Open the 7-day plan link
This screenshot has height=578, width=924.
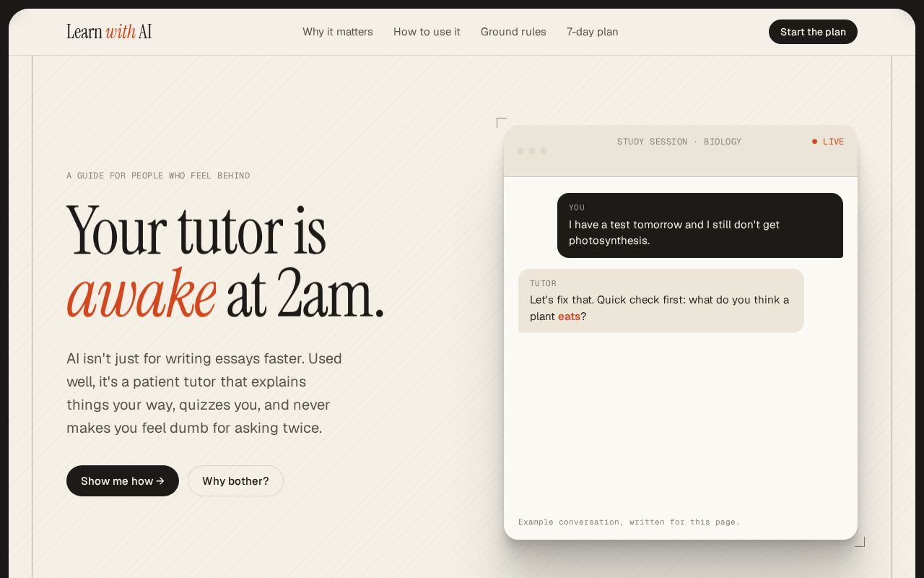coord(593,32)
